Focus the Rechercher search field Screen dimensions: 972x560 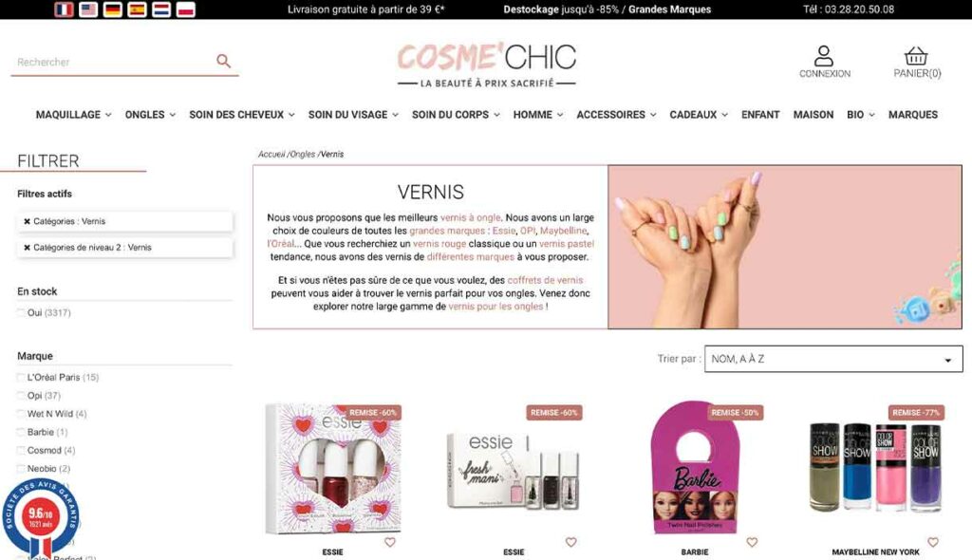click(x=112, y=62)
